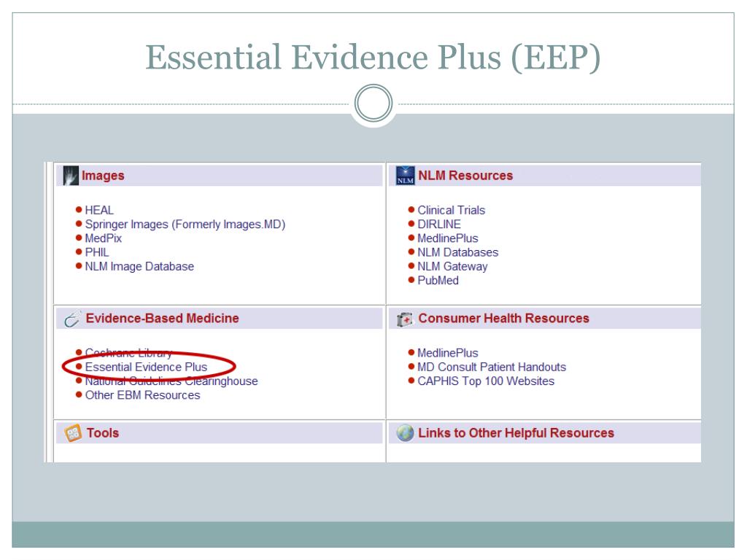The height and width of the screenshot is (560, 747).
Task: Open Springer Images (Formerly Images.MD)
Action: (185, 225)
